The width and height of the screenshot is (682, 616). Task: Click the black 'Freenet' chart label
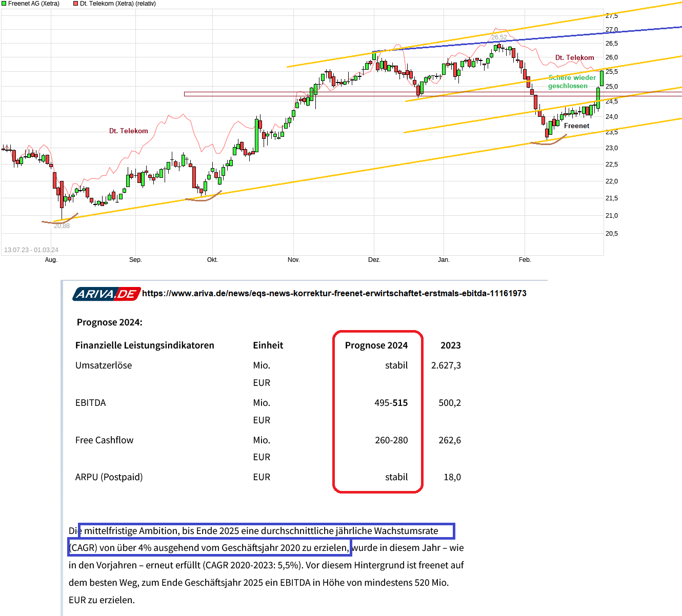pos(577,126)
